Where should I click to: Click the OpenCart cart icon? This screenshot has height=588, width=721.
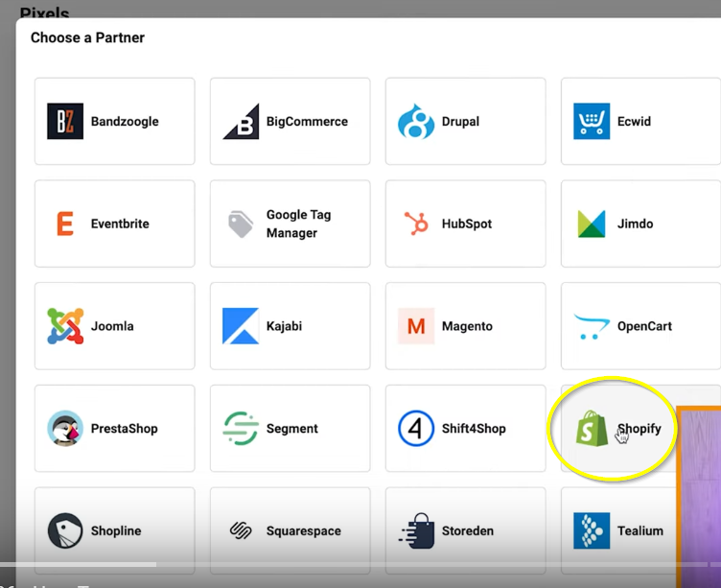pyautogui.click(x=592, y=326)
